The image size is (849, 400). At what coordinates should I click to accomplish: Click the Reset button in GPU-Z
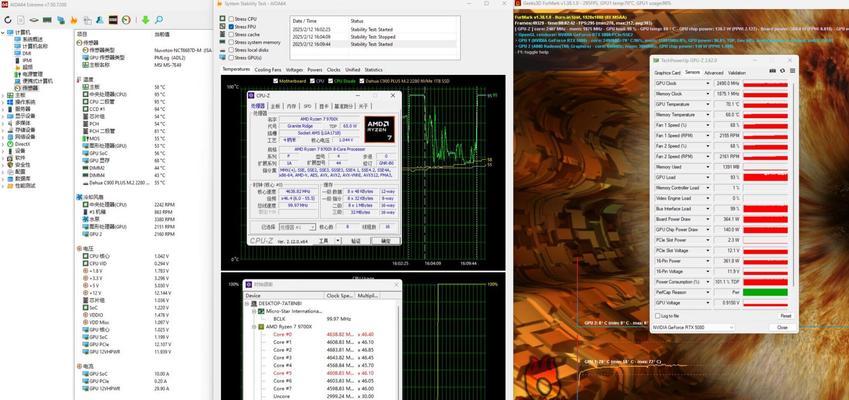[x=786, y=316]
